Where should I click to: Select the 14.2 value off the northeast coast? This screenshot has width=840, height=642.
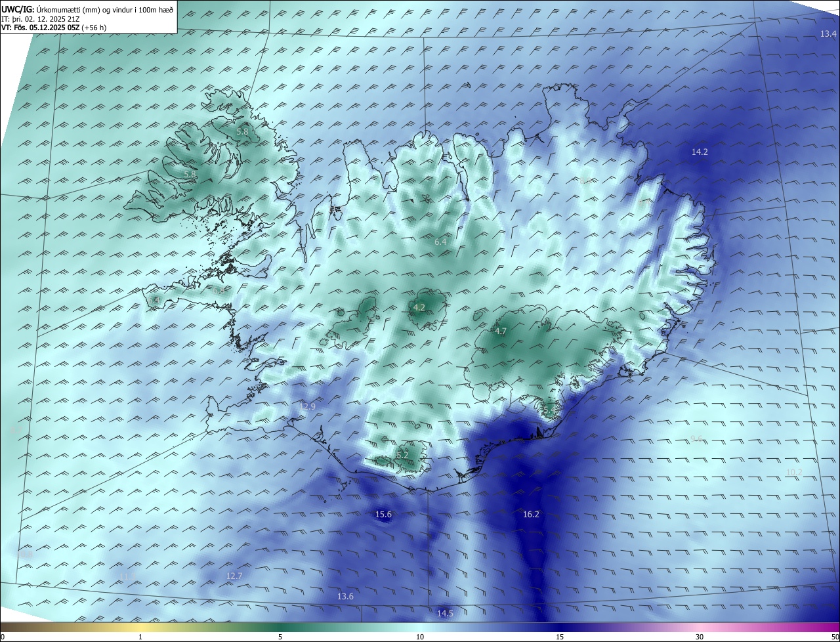click(700, 152)
